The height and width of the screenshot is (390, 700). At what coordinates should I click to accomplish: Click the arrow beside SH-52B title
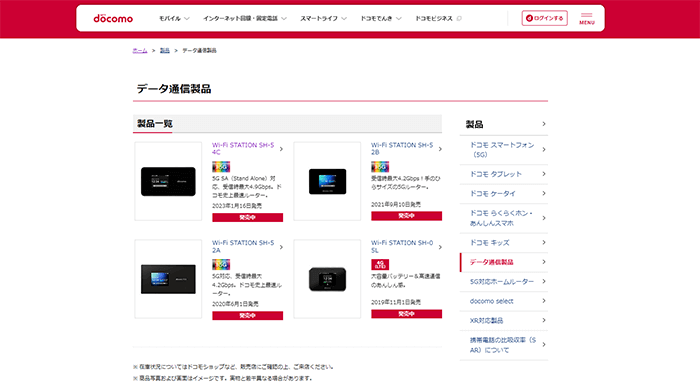point(440,149)
